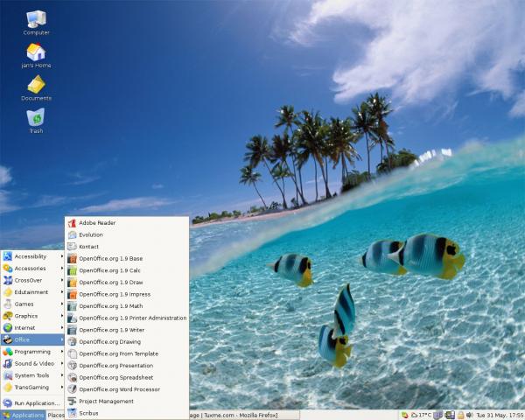Expand the Internet submenu
The image size is (525, 420).
pos(32,328)
